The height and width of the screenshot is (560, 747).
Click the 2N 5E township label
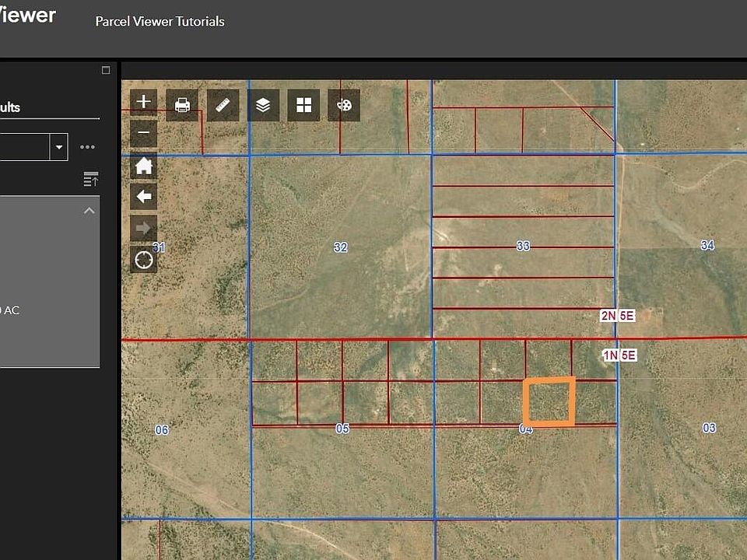617,316
